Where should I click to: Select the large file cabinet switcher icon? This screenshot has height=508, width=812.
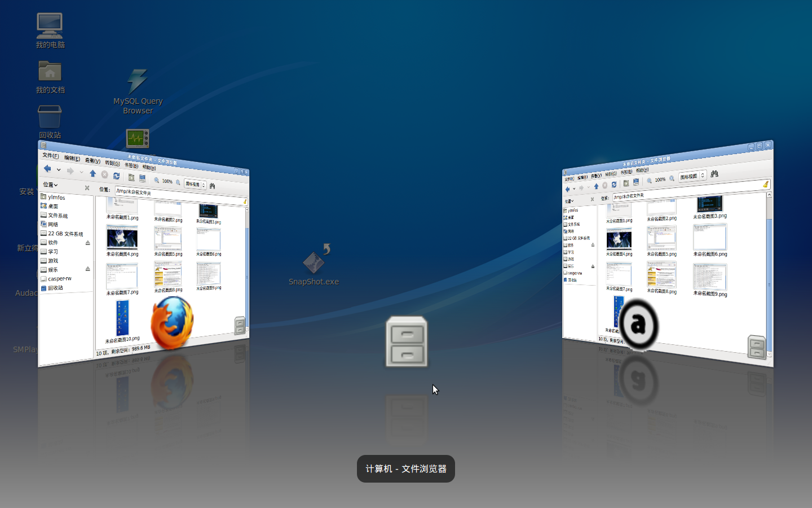407,342
